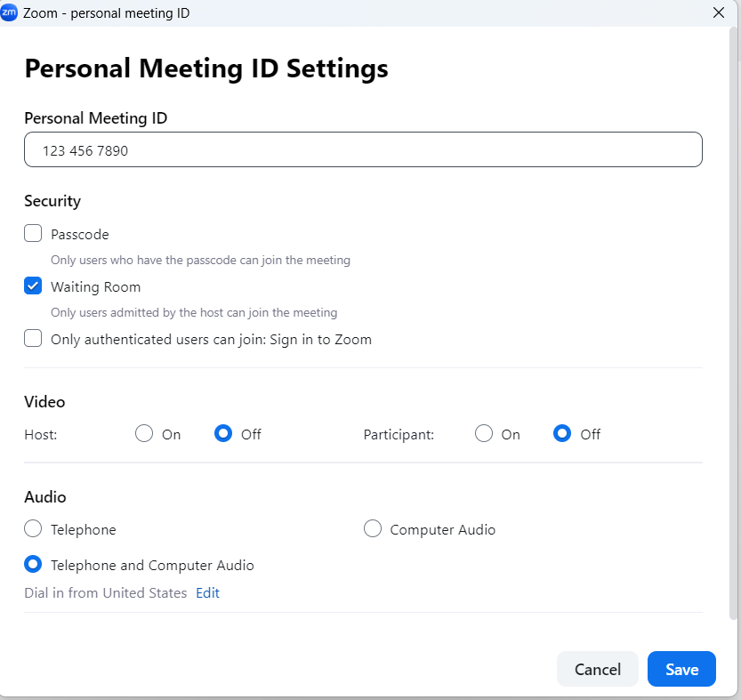
Task: Click 'Only users admitted by the host' description
Action: click(194, 312)
